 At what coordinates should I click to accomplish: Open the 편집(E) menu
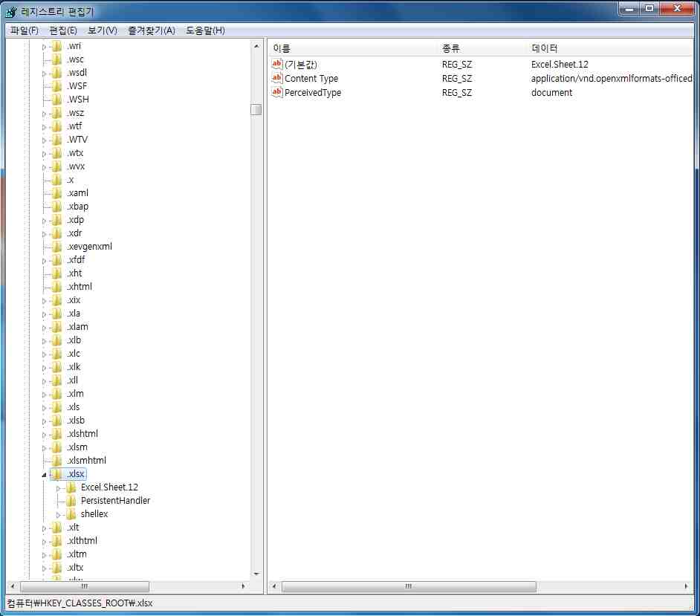coord(63,30)
